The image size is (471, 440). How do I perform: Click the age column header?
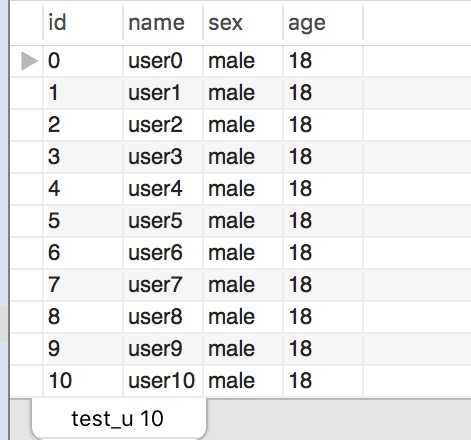pos(323,23)
